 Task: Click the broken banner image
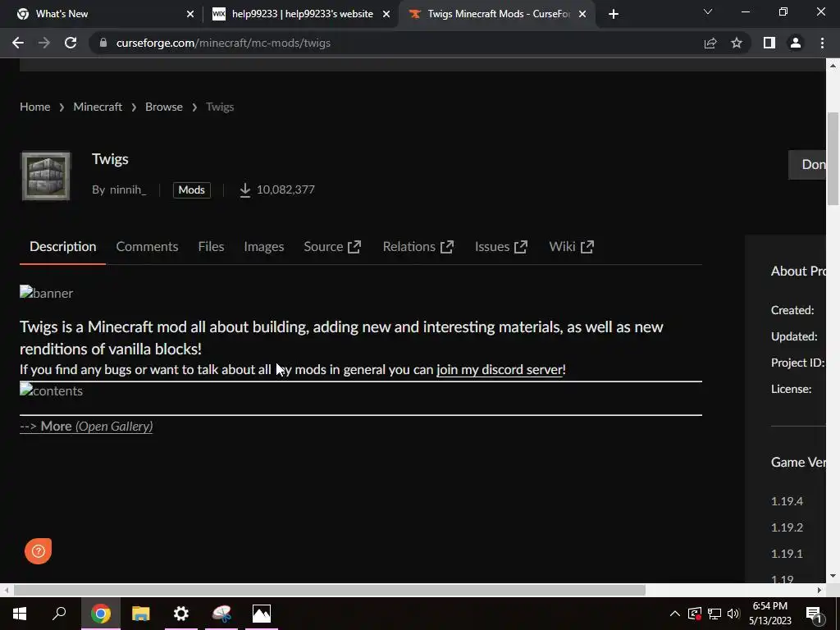click(x=46, y=293)
